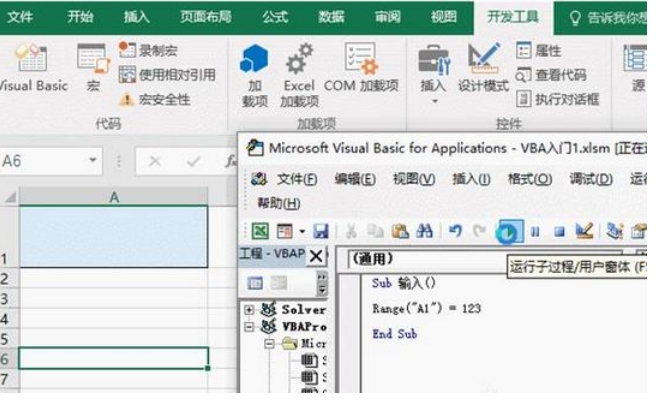Open the Insert controls dropdown in ribbon
Viewport: 658px width, 403px height.
(432, 70)
